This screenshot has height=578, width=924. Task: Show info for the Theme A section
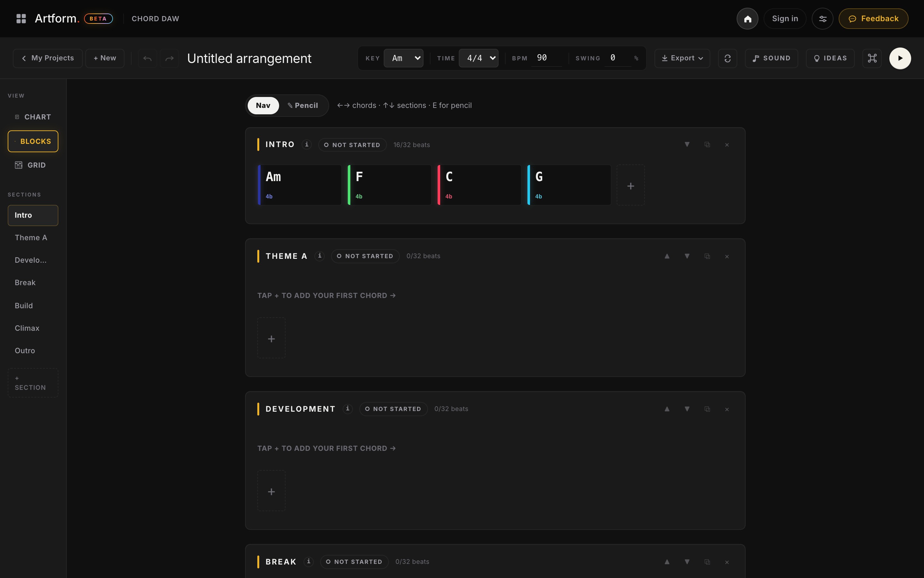320,256
